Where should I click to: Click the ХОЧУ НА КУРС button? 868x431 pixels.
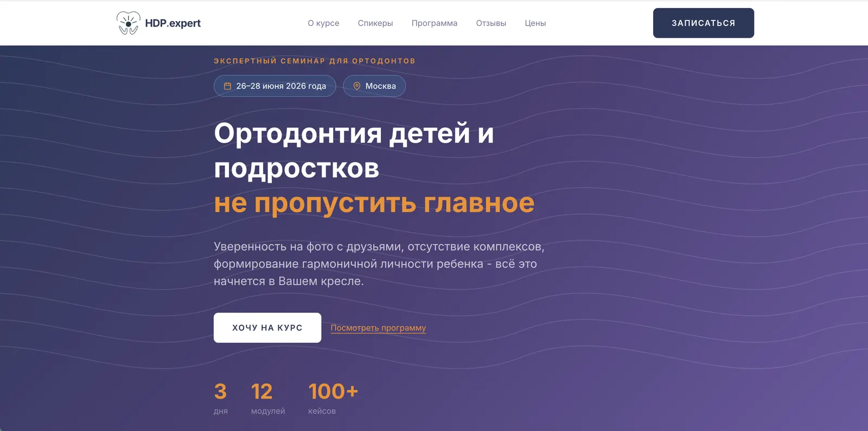pos(267,327)
